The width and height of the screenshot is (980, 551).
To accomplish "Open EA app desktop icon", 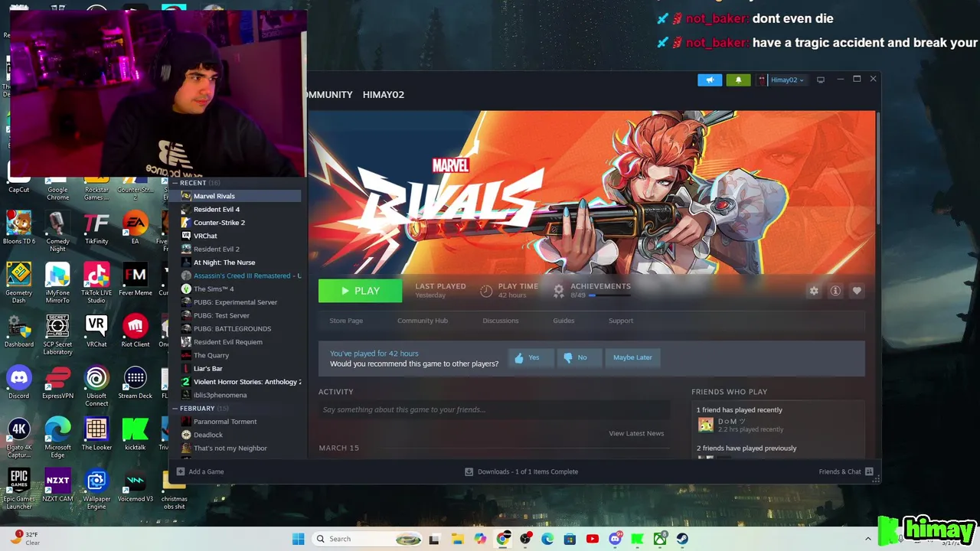I will click(136, 228).
